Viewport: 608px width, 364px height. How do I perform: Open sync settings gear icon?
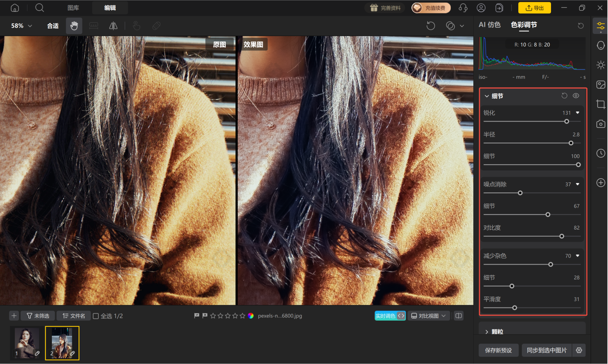(579, 350)
